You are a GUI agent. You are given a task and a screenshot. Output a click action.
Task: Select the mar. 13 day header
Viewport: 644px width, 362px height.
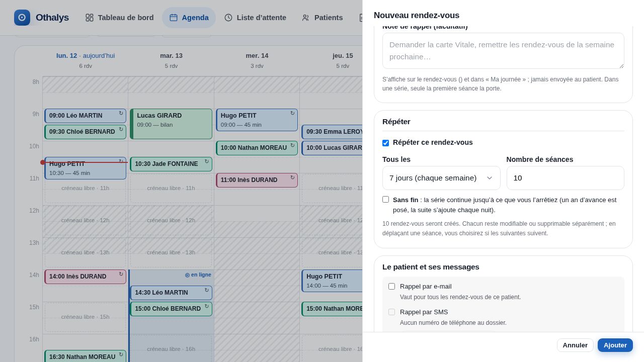click(x=171, y=60)
